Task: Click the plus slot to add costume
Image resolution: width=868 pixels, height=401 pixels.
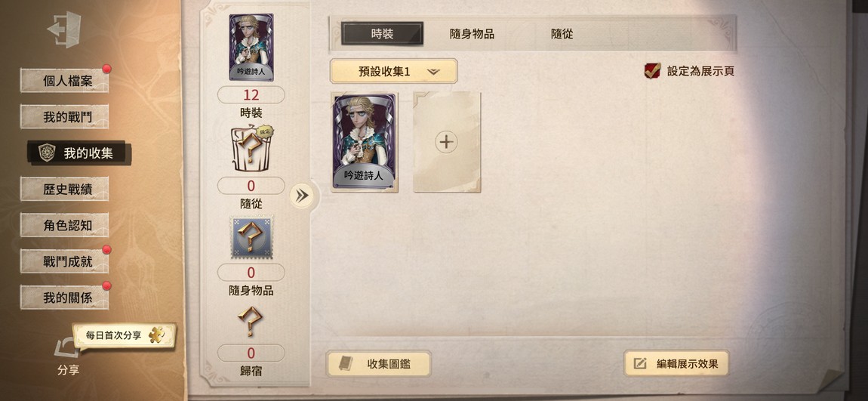Action: (x=447, y=142)
